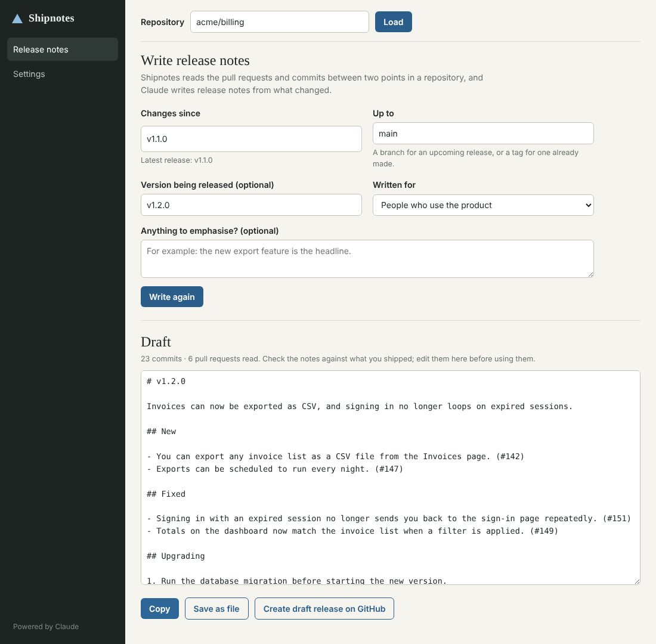Click the 'Draft' section heading
Image resolution: width=656 pixels, height=644 pixels.
[x=156, y=342]
